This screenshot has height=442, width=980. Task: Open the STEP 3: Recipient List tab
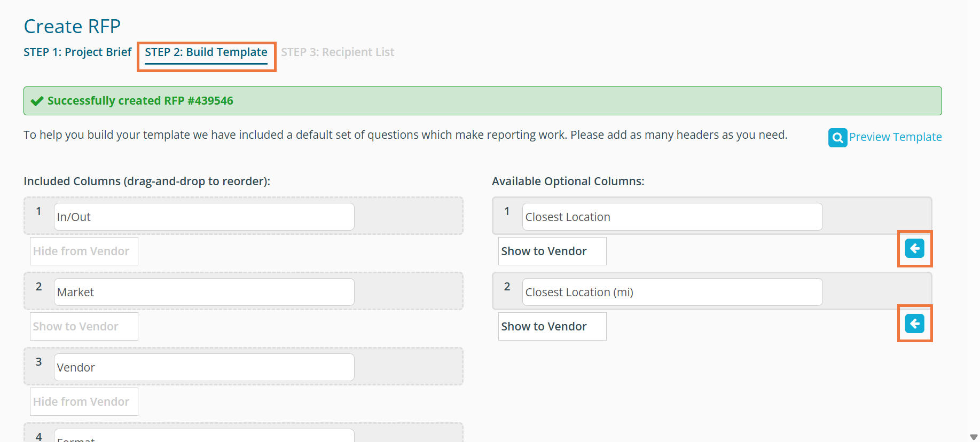click(338, 52)
